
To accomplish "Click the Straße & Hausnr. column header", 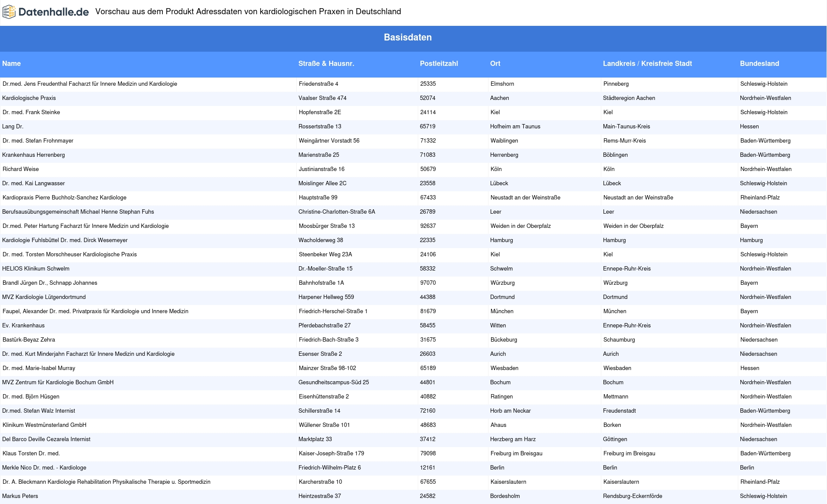I will click(326, 64).
